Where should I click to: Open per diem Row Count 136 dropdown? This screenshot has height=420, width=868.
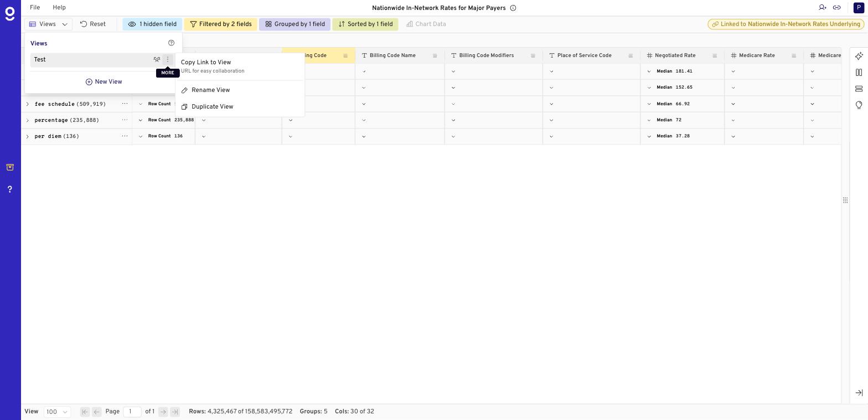pos(141,136)
